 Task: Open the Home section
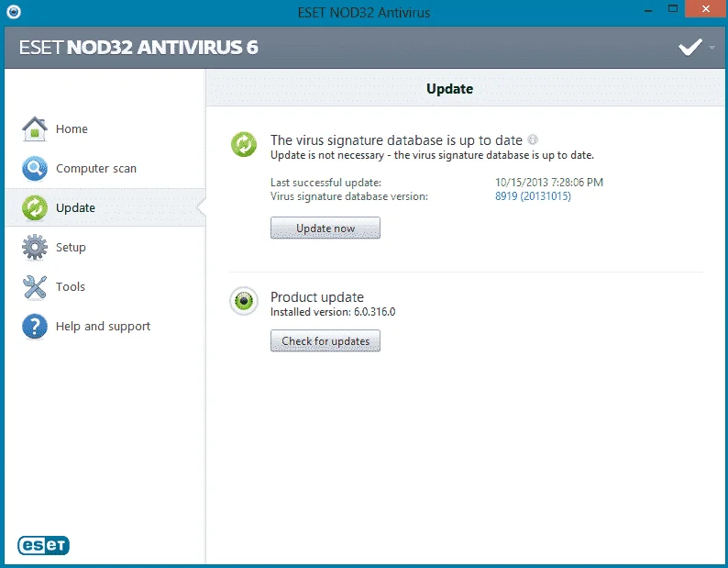click(x=105, y=128)
